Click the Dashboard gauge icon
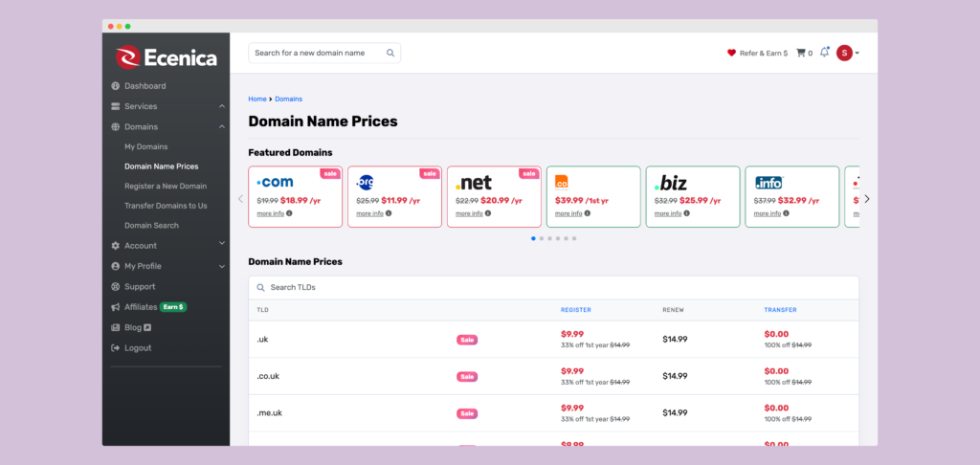 click(115, 86)
